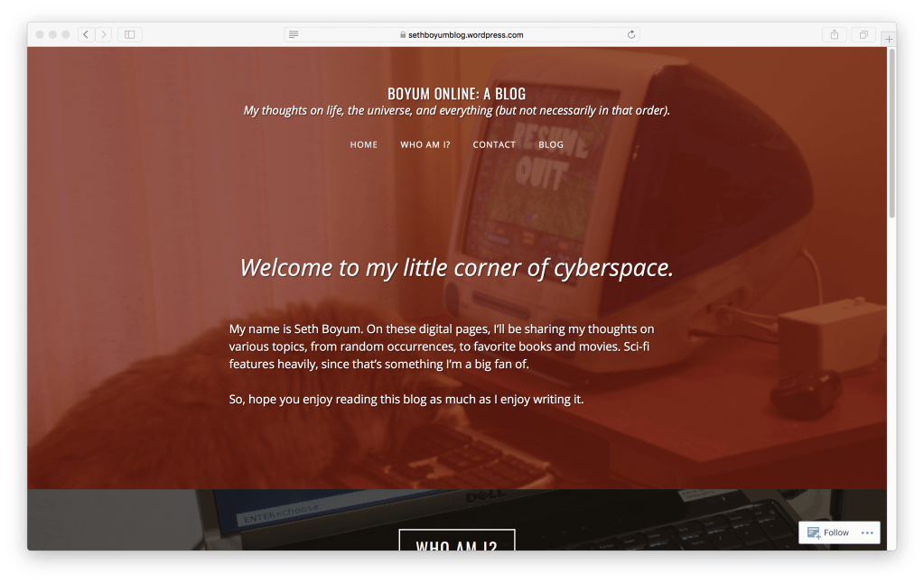Show all tabs overview icon
This screenshot has height=583, width=924.
point(863,34)
